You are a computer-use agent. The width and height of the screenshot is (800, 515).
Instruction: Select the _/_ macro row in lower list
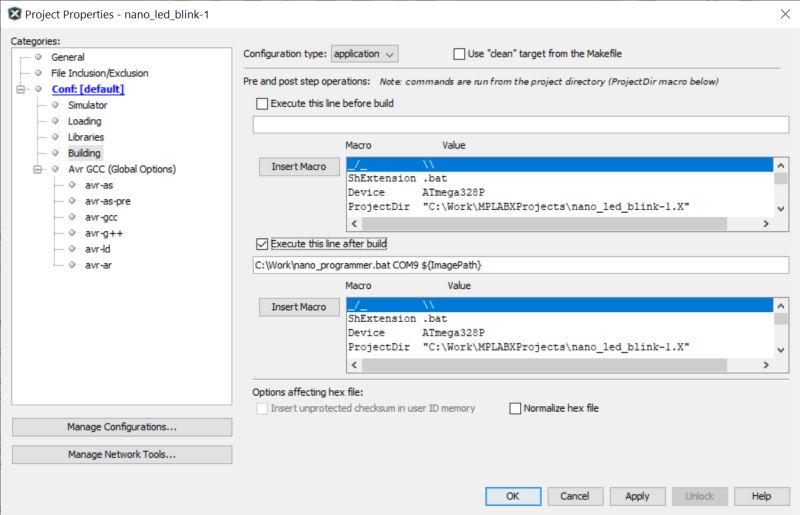pyautogui.click(x=559, y=305)
